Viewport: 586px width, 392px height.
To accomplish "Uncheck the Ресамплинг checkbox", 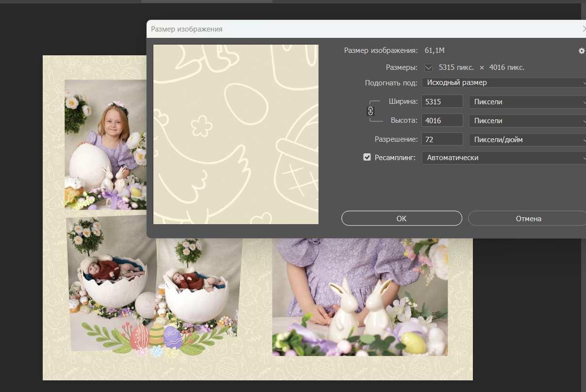I will tap(367, 157).
